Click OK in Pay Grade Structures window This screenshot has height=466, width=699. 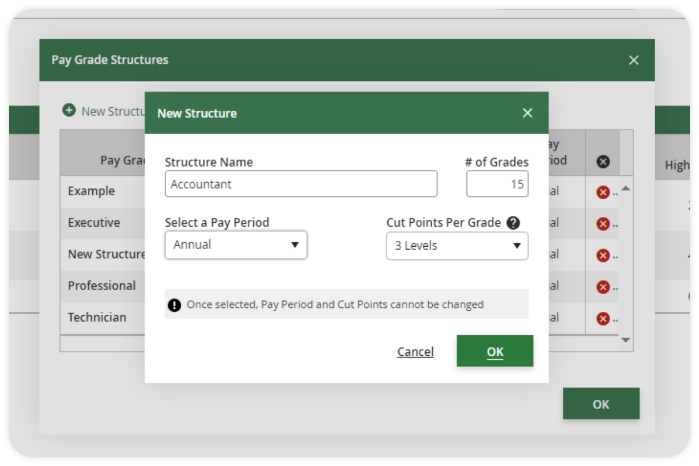pyautogui.click(x=601, y=404)
